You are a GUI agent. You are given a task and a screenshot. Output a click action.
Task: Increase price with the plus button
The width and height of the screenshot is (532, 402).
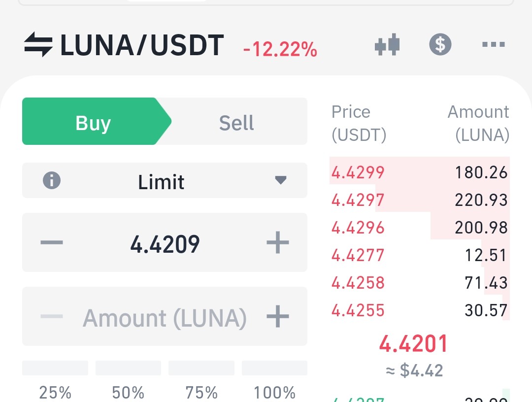click(277, 242)
